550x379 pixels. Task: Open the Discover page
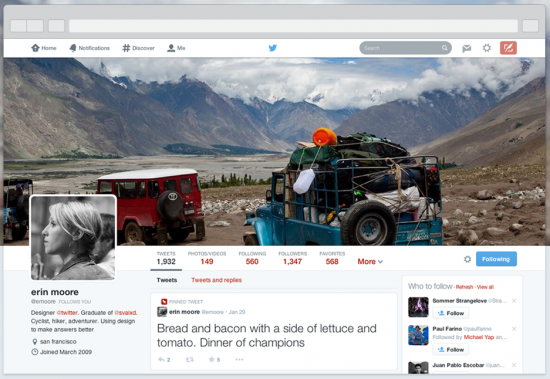coord(138,48)
